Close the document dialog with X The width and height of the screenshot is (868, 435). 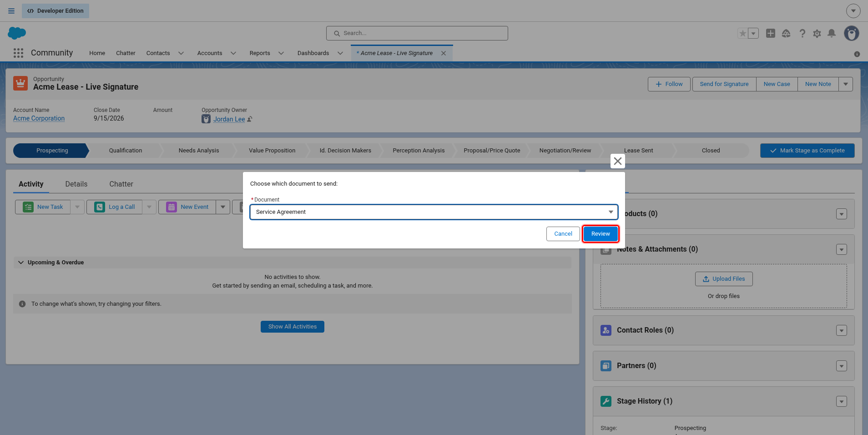click(x=618, y=161)
